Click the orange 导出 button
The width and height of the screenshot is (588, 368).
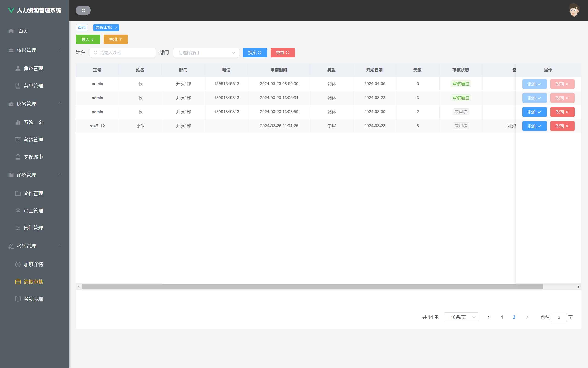(x=116, y=39)
